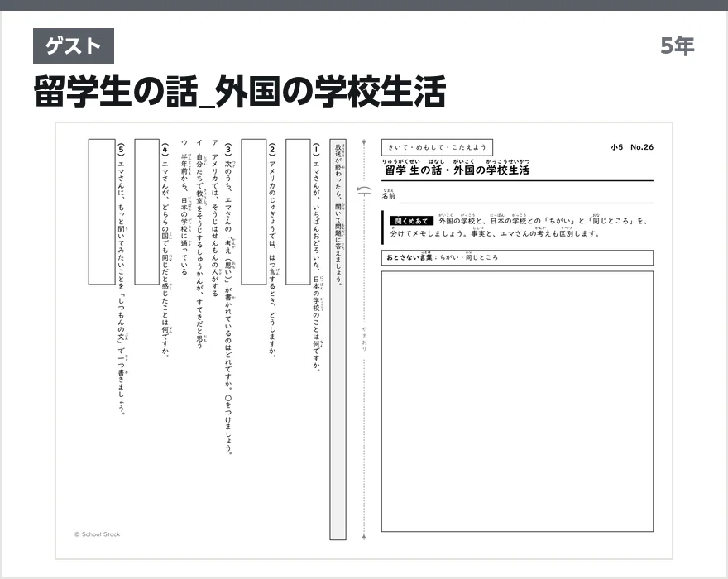Click the © School Stock credit
Viewport: 728px width, 579px height.
tap(97, 534)
